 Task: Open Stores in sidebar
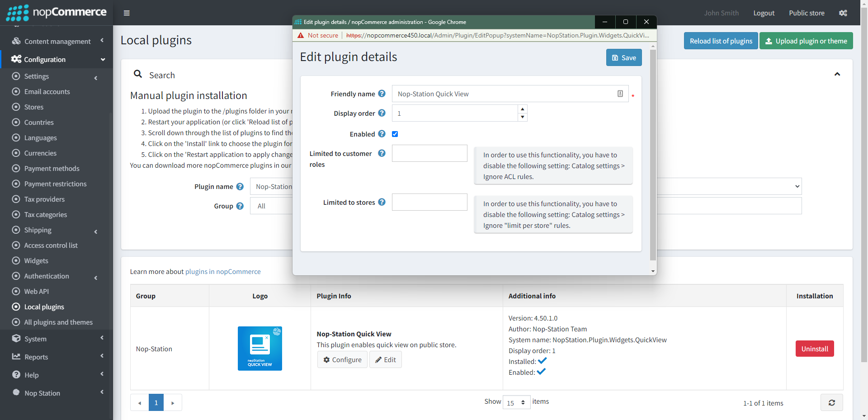tap(34, 107)
